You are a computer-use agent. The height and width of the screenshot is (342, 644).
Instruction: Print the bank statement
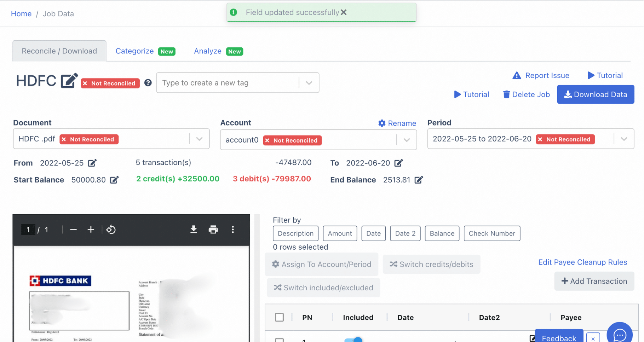tap(213, 229)
